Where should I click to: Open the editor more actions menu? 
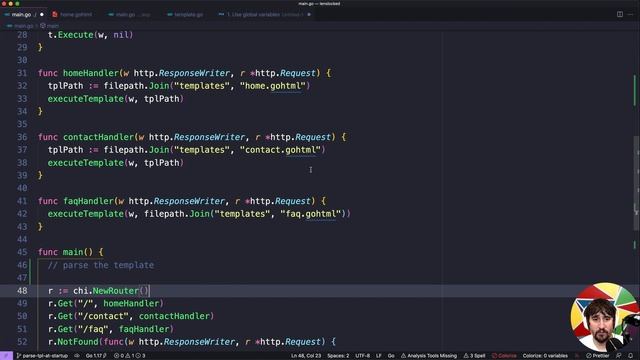[x=631, y=14]
